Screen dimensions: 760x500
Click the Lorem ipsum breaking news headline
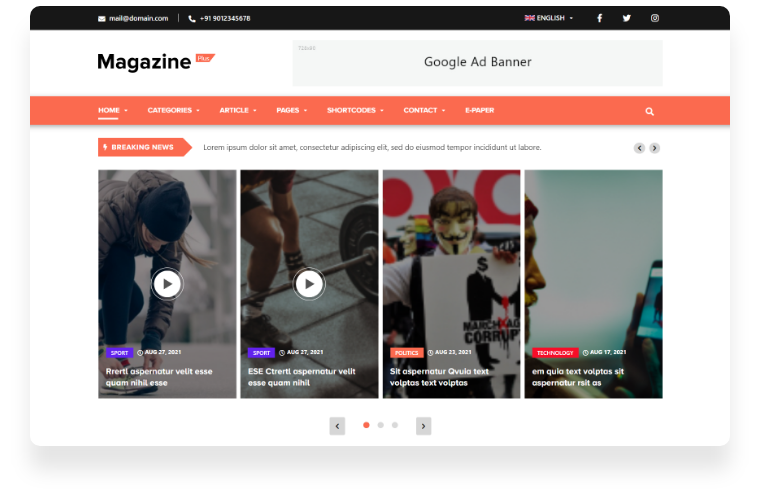[x=372, y=147]
